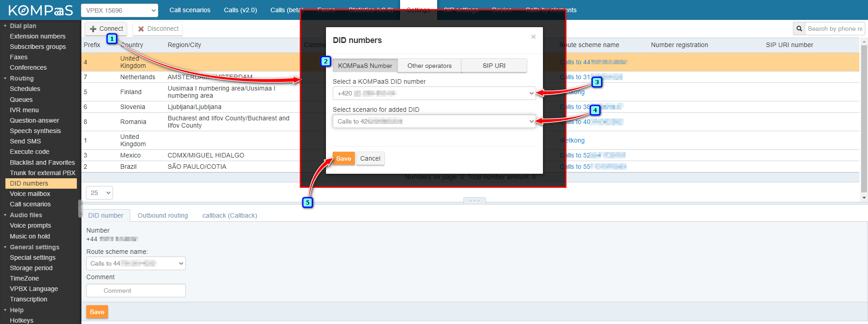The width and height of the screenshot is (868, 324).
Task: Open Storage period in sidebar
Action: click(31, 268)
